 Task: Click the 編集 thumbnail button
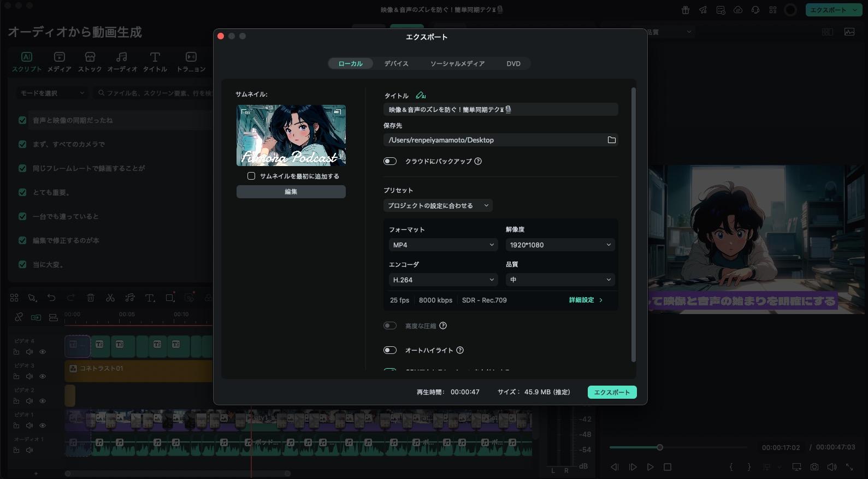click(291, 192)
